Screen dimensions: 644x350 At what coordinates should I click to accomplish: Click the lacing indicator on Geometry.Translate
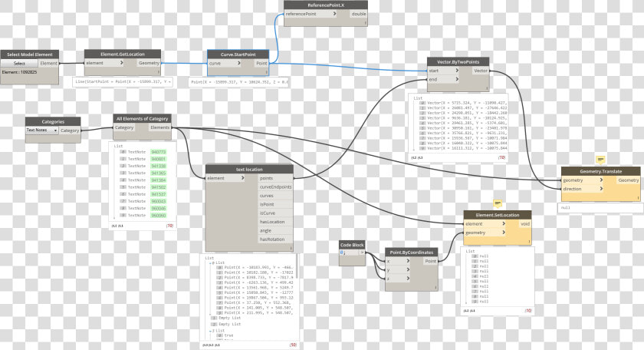click(x=638, y=198)
